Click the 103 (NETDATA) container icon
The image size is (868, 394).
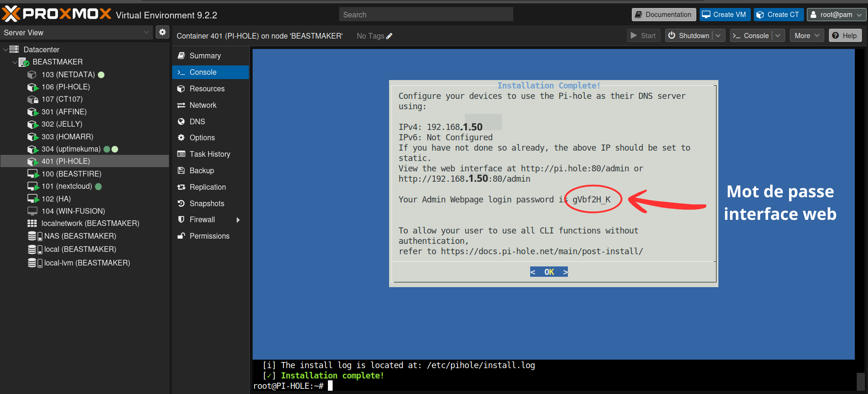[32, 74]
